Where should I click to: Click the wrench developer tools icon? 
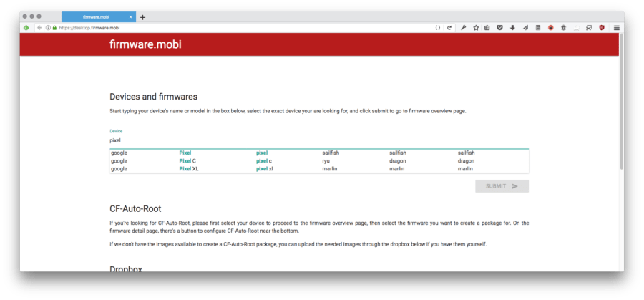(463, 28)
